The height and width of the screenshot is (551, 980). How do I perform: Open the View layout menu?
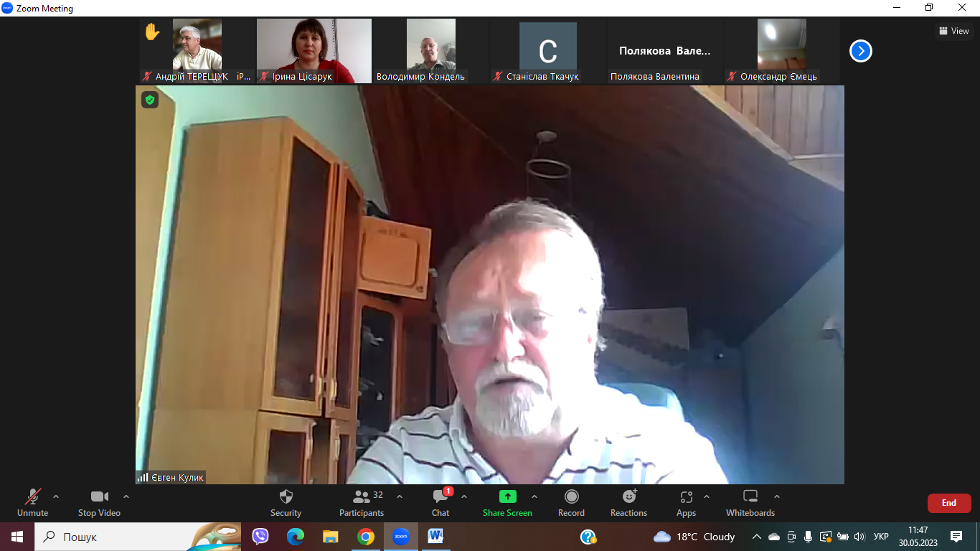(x=953, y=31)
